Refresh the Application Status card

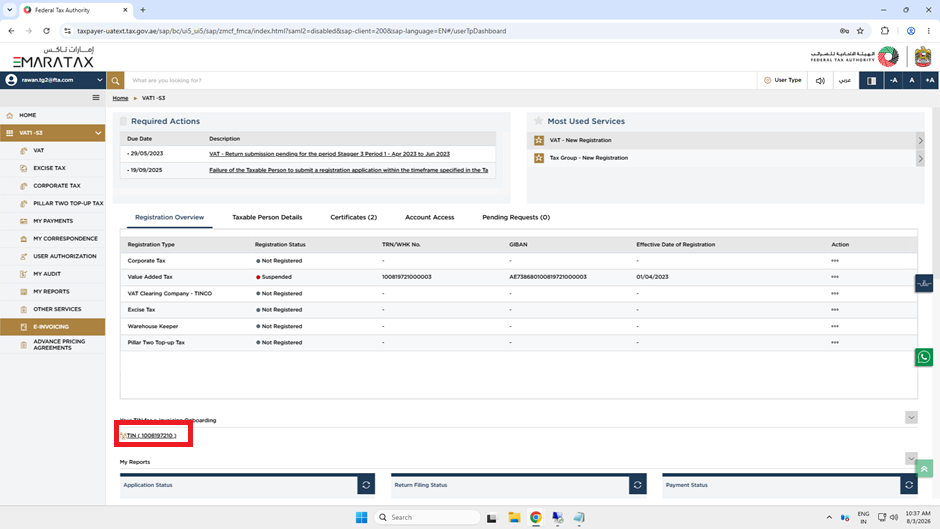(x=366, y=485)
